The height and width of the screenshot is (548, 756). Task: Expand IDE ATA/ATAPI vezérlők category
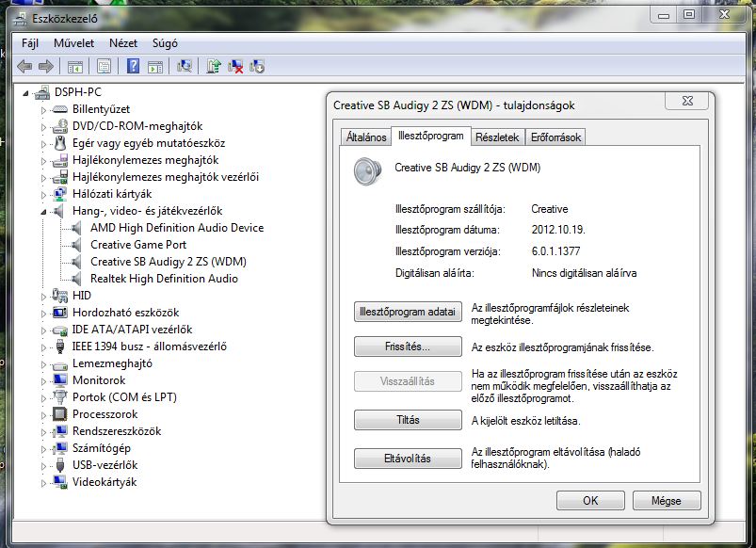point(43,330)
